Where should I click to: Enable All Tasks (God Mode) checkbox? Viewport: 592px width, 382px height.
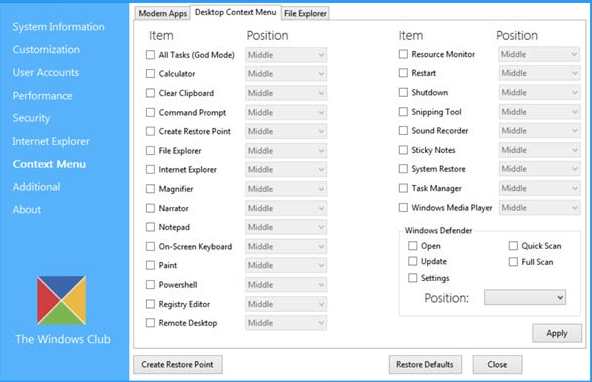pos(150,55)
